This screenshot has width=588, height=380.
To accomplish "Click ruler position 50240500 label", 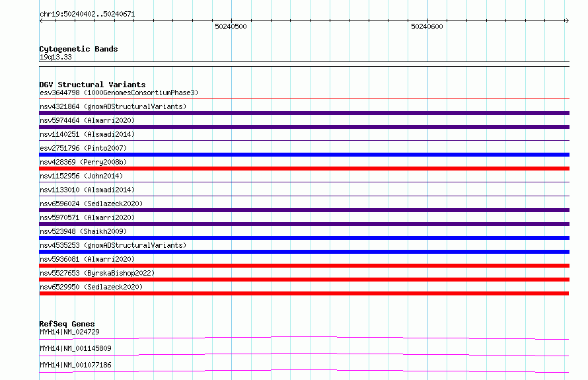I will 231,26.
